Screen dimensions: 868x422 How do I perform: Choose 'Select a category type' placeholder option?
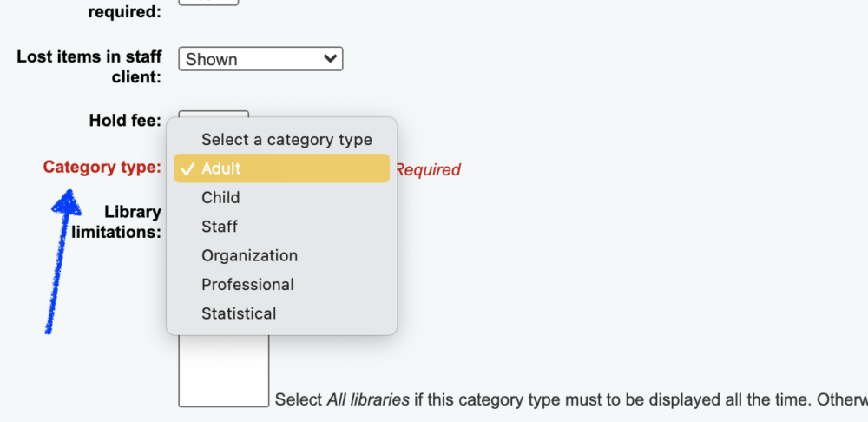coord(286,139)
